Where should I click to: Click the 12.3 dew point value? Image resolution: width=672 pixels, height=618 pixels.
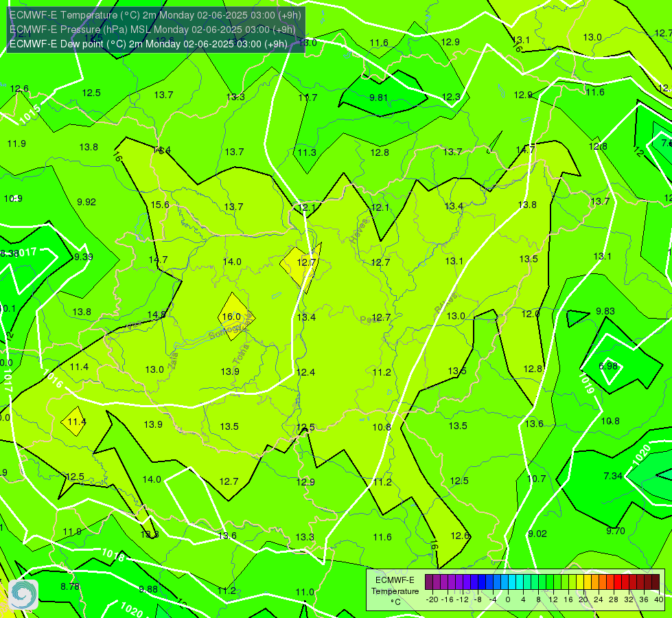pyautogui.click(x=451, y=98)
